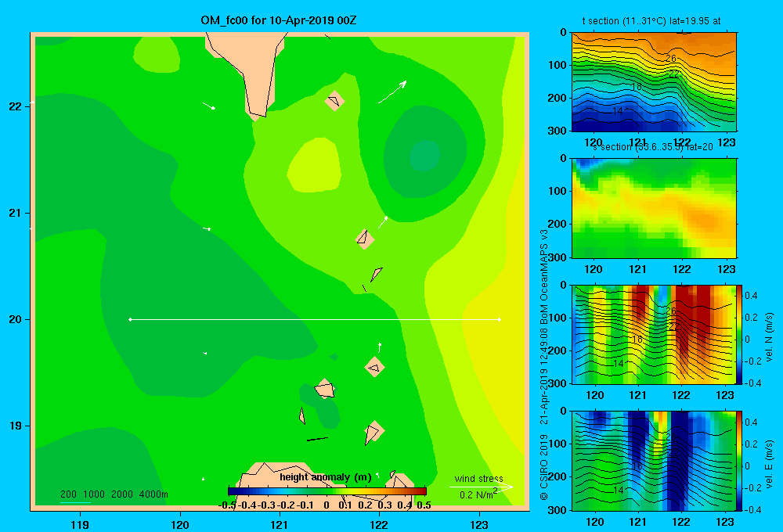Click the "2000" depth contour legend entry

click(122, 494)
